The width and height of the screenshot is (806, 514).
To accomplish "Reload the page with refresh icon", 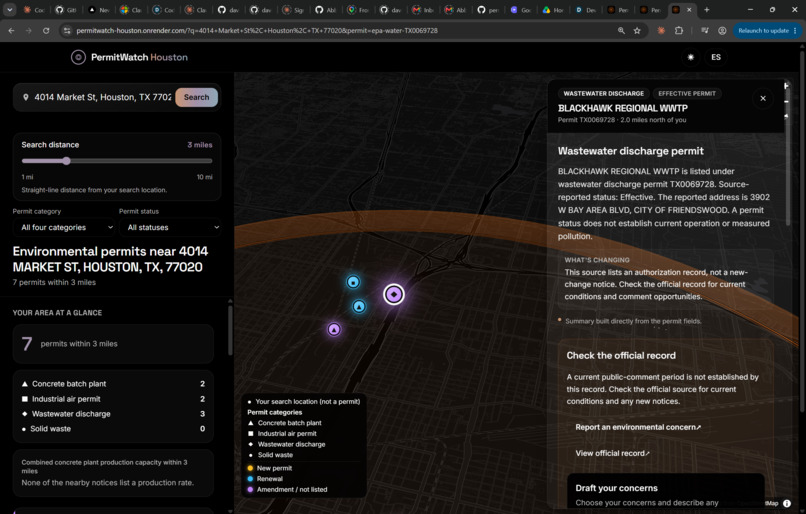I will pyautogui.click(x=46, y=31).
